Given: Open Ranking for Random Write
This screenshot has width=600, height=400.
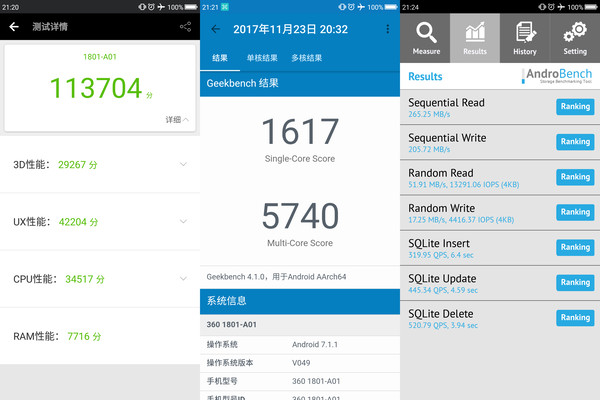Looking at the screenshot, I should point(575,212).
